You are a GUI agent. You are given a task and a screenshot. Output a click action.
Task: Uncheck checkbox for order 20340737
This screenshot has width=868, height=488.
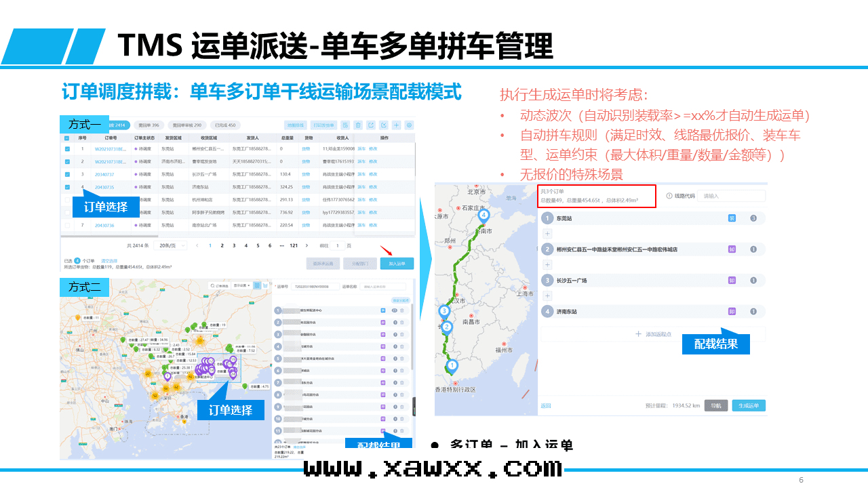tap(66, 174)
